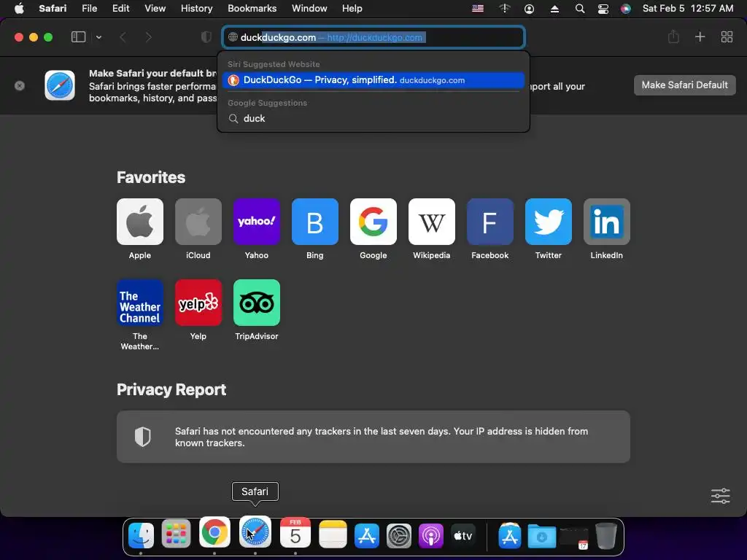Open Apple TV from the Dock
The height and width of the screenshot is (560, 747).
point(463,536)
